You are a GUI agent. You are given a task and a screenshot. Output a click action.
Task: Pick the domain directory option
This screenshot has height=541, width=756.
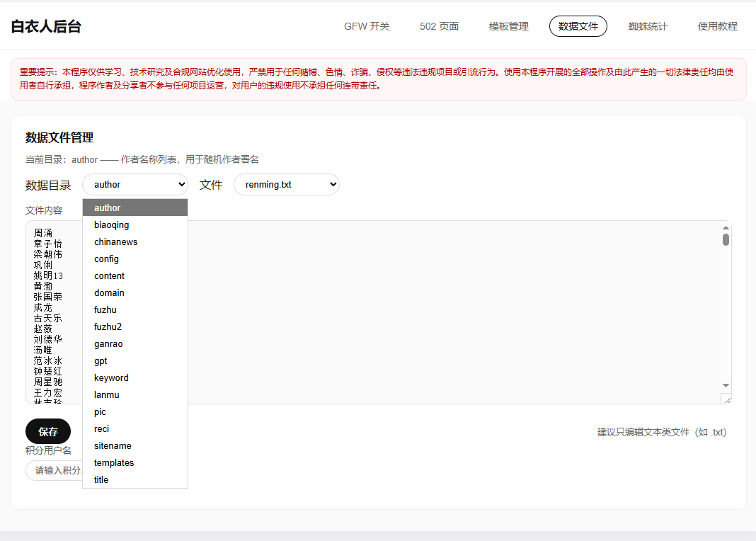[x=109, y=293]
